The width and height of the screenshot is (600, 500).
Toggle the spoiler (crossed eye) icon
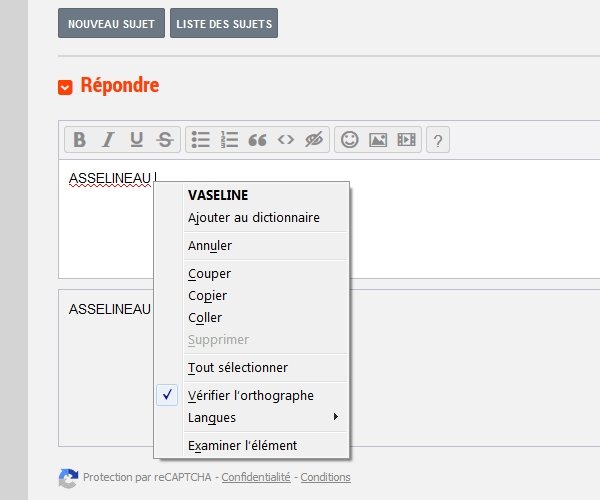coord(314,140)
